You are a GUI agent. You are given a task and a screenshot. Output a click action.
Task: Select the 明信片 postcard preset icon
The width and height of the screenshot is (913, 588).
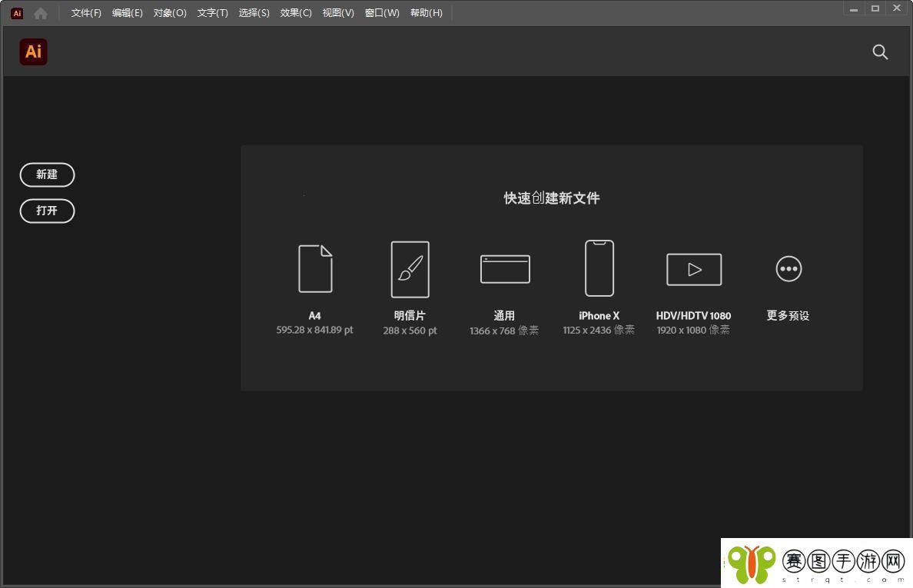coord(410,269)
